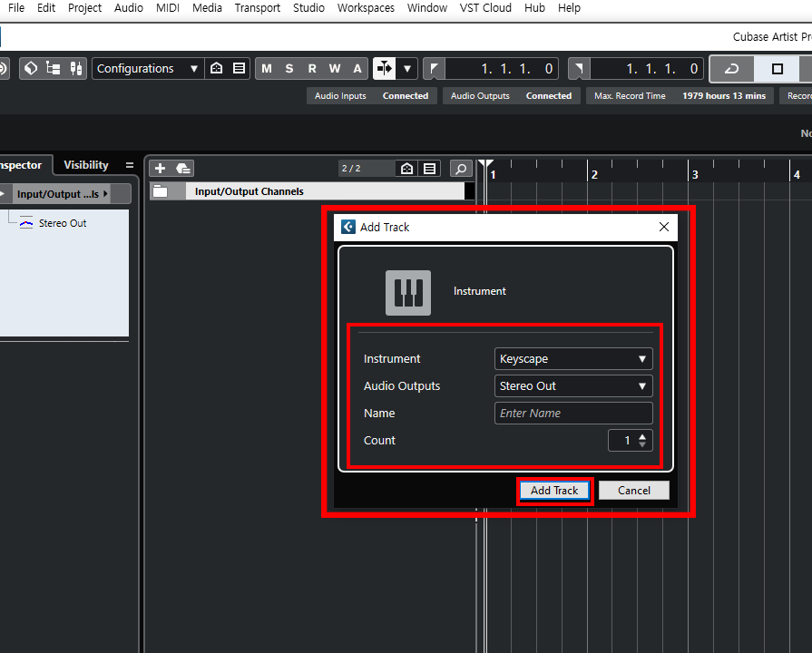Open the Studio menu
This screenshot has height=653, width=812.
[308, 8]
